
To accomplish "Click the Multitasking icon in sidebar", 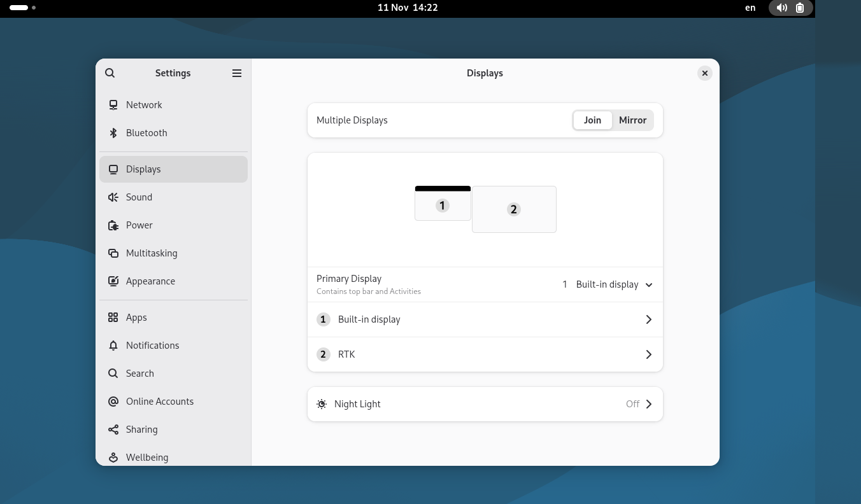I will pyautogui.click(x=113, y=253).
